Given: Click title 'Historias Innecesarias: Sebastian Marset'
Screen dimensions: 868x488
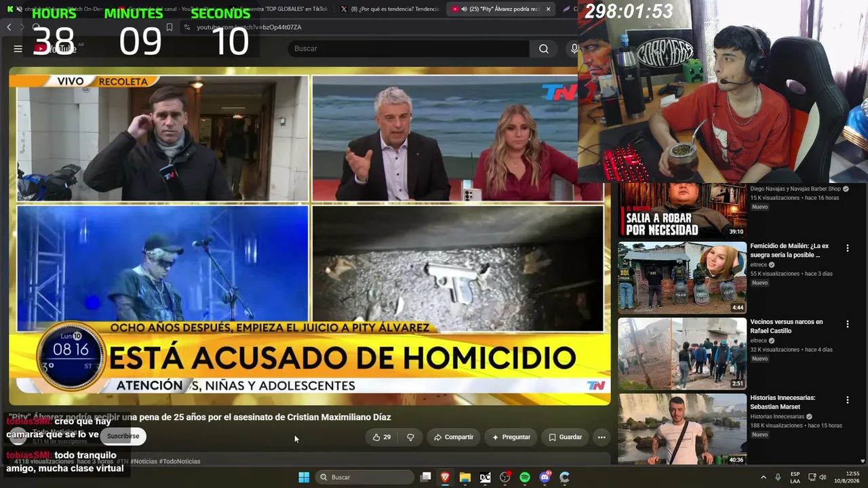Looking at the screenshot, I should coord(783,402).
